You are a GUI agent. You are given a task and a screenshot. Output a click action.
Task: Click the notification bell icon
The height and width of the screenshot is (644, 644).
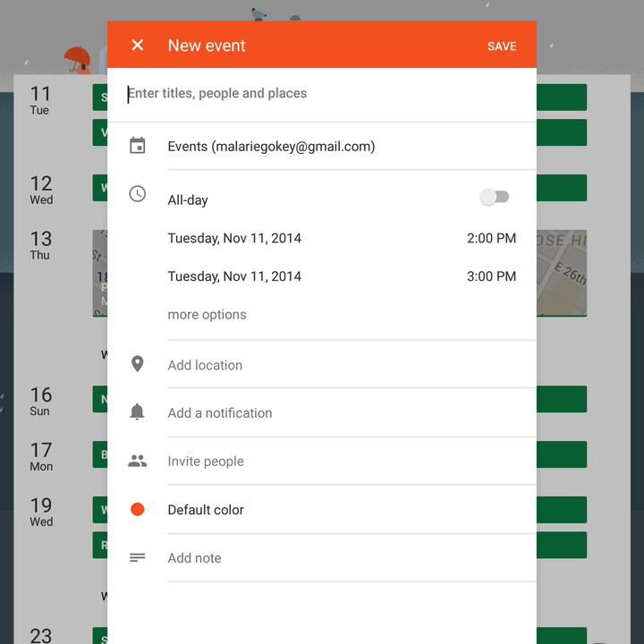[x=137, y=411]
